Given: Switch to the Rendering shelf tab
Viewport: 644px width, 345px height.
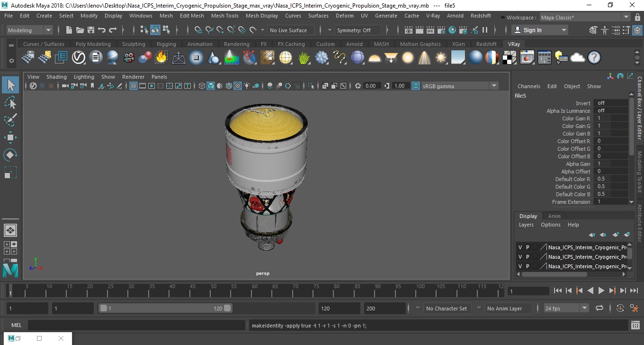Looking at the screenshot, I should point(236,44).
